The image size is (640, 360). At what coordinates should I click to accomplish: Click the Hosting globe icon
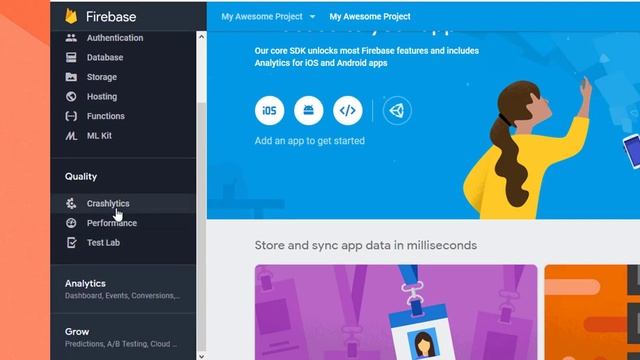pos(71,96)
